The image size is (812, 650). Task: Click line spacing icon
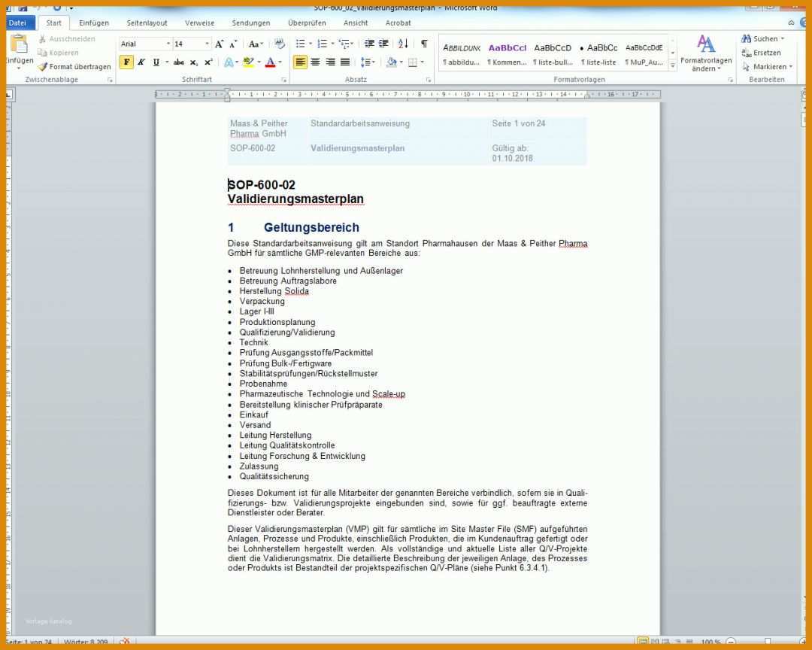point(365,62)
